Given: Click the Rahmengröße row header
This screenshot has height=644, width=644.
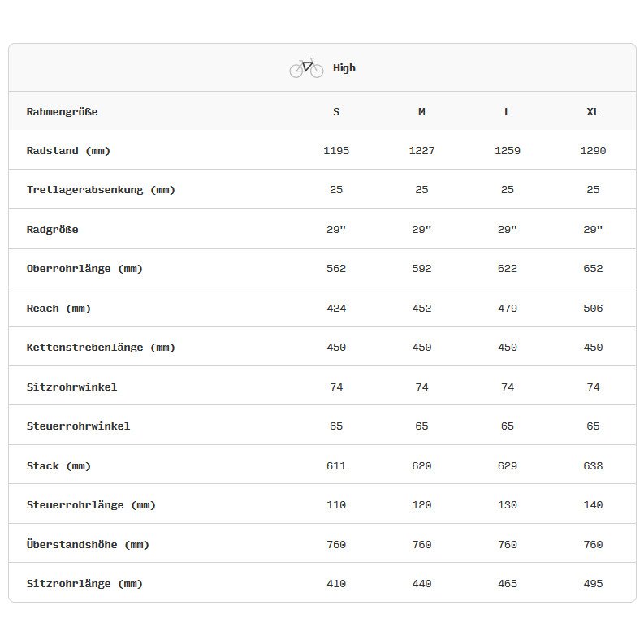Looking at the screenshot, I should (x=63, y=112).
